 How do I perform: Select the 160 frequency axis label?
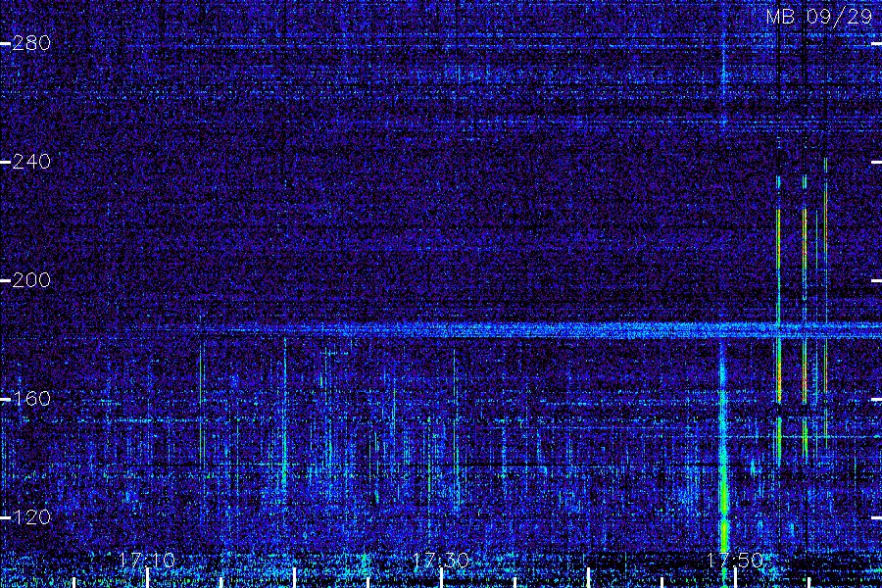point(31,399)
